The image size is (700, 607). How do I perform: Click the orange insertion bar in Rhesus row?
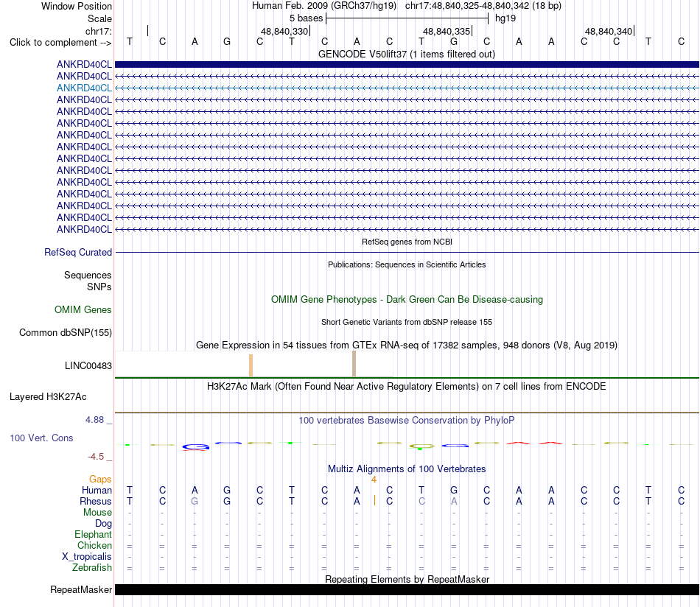point(374,501)
